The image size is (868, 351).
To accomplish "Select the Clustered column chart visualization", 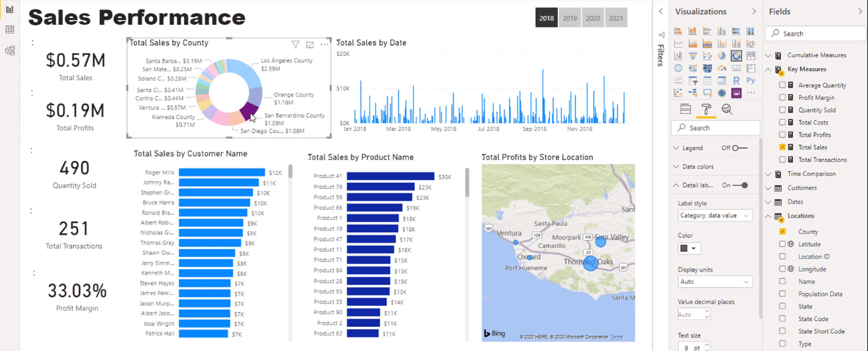I will tap(722, 31).
